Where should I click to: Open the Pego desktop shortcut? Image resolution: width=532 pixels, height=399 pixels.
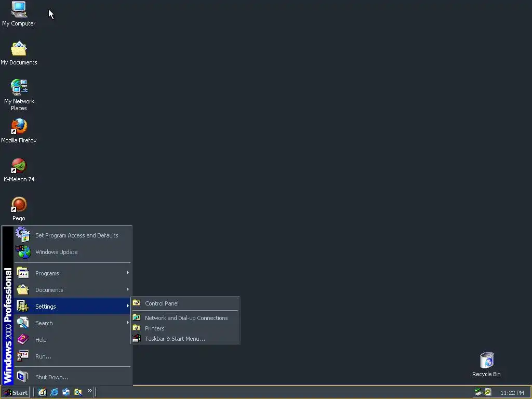(19, 209)
